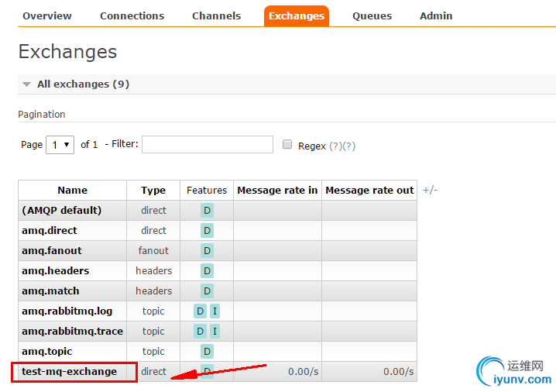This screenshot has height=392, width=556.
Task: Click the I feature badge for amq.rabbitmq.trace
Action: click(215, 331)
